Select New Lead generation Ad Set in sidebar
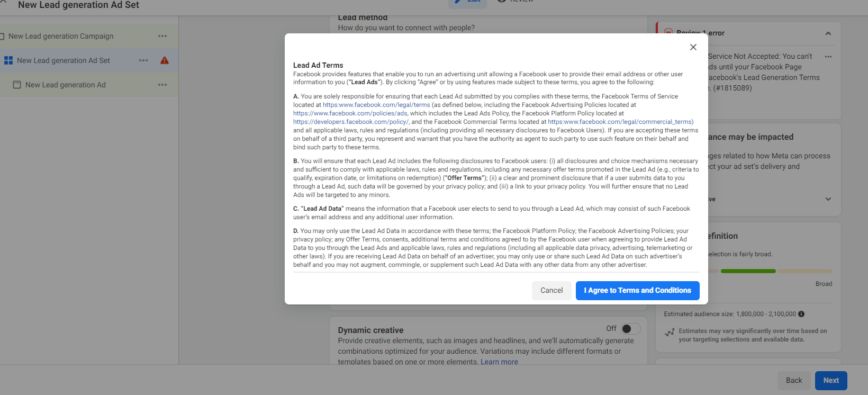Screen dimensions: 868x395 coord(64,60)
